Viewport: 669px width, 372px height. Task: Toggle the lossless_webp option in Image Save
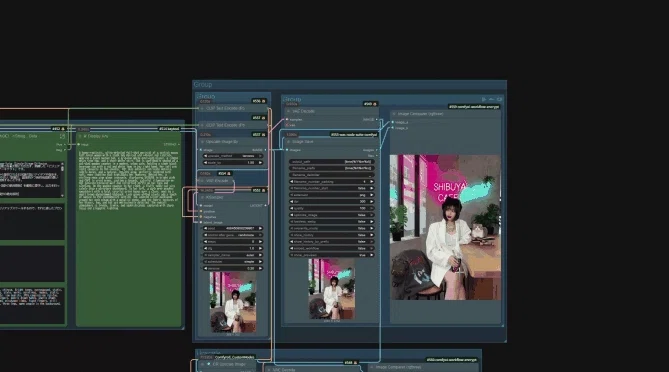coord(332,222)
